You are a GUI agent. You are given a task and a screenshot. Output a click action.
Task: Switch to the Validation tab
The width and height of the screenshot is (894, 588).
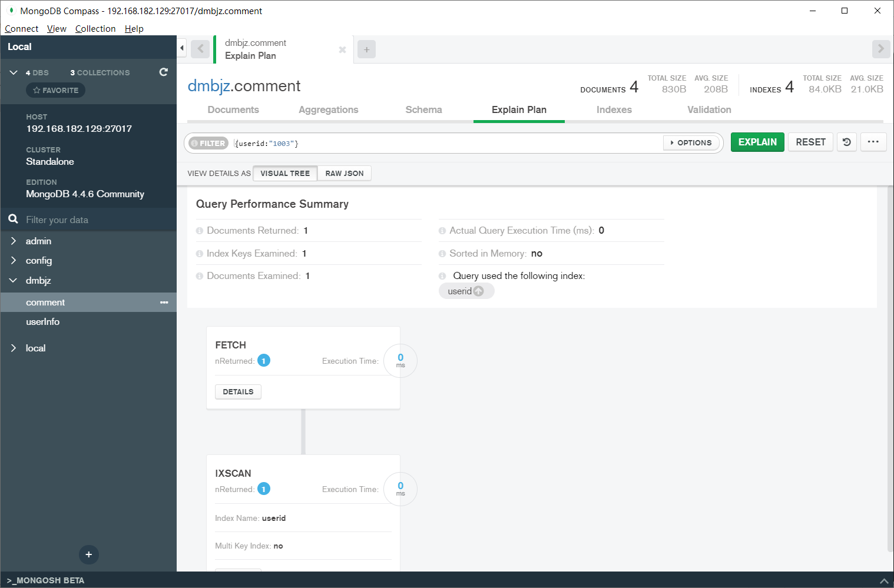pos(709,109)
